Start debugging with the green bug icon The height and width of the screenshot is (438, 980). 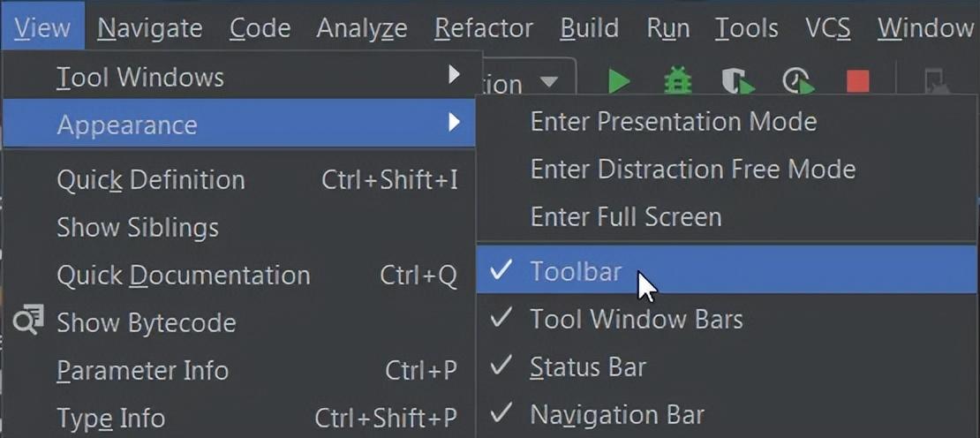[x=677, y=82]
